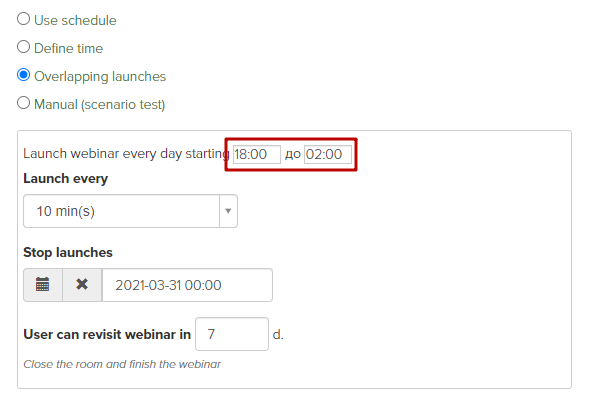Click the Close the room hint text

point(122,364)
